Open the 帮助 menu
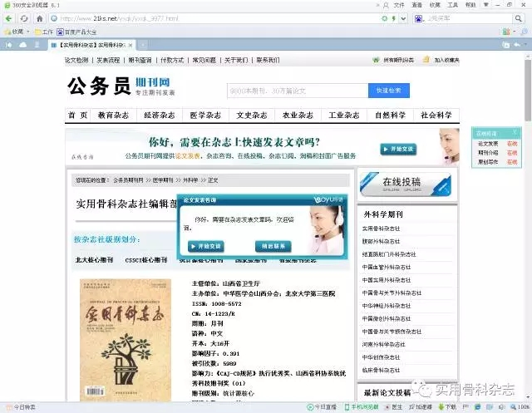The width and height of the screenshot is (532, 413). pyautogui.click(x=470, y=5)
